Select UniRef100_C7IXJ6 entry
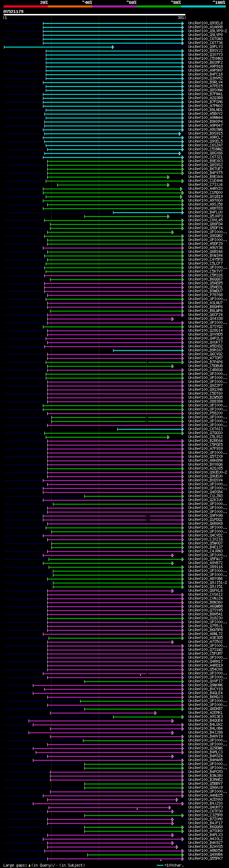229x868 pixels. click(x=205, y=185)
